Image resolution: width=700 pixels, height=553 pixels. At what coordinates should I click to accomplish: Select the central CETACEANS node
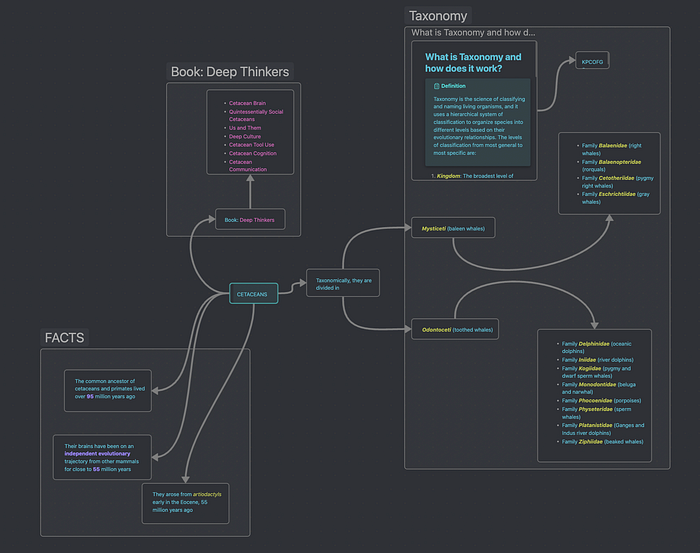[251, 295]
